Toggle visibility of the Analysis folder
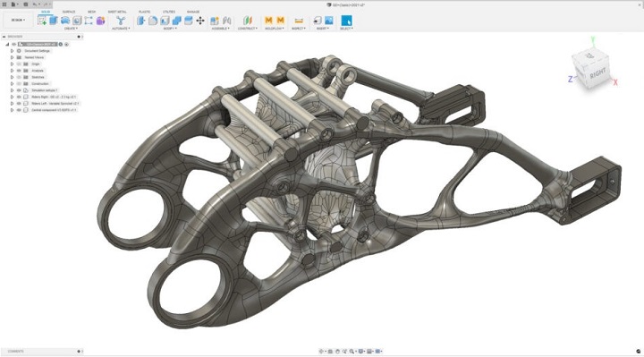Viewport: 644px width, 357px height. coord(19,71)
